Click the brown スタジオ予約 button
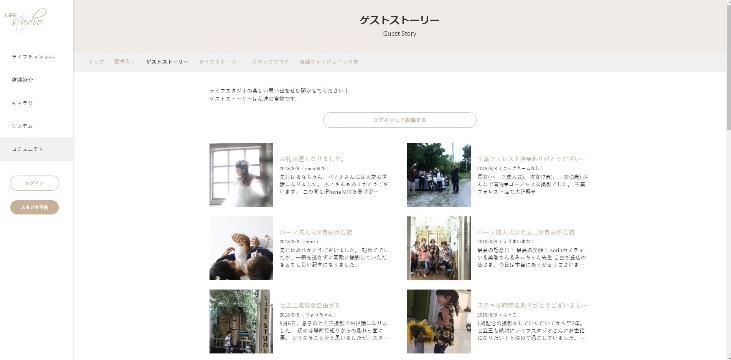This screenshot has height=360, width=731. click(34, 207)
